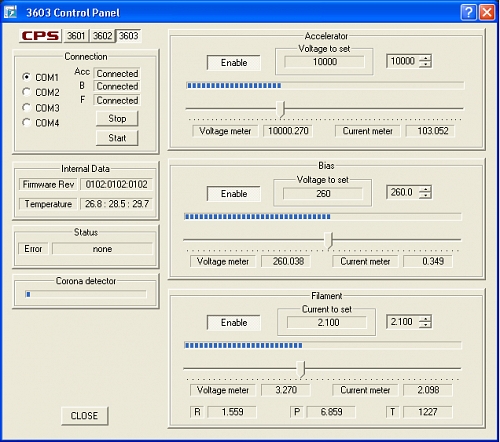Click the Bias voltage slider thumb
Viewport: 500px width, 442px height.
329,241
